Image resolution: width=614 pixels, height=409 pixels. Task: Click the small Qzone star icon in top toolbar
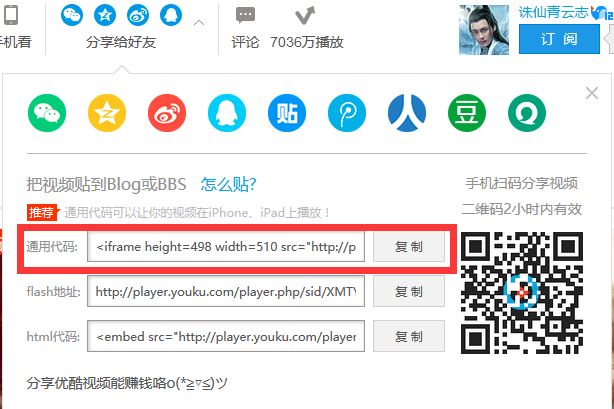105,15
